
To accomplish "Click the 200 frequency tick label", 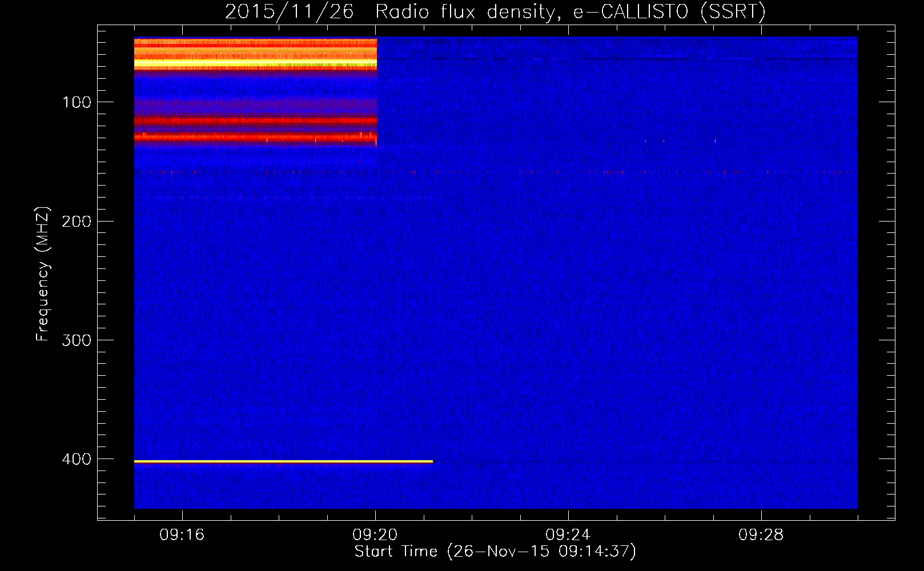I will [x=77, y=222].
